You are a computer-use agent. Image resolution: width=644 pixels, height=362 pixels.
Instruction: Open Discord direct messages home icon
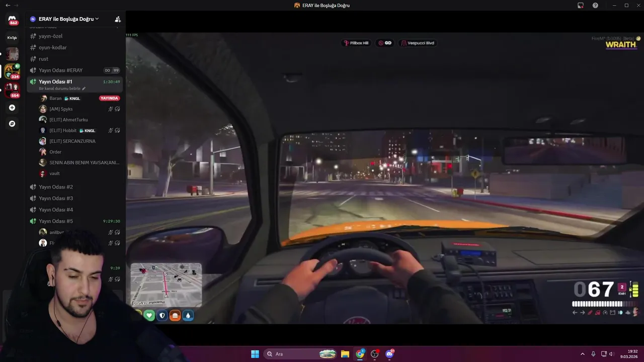(12, 20)
